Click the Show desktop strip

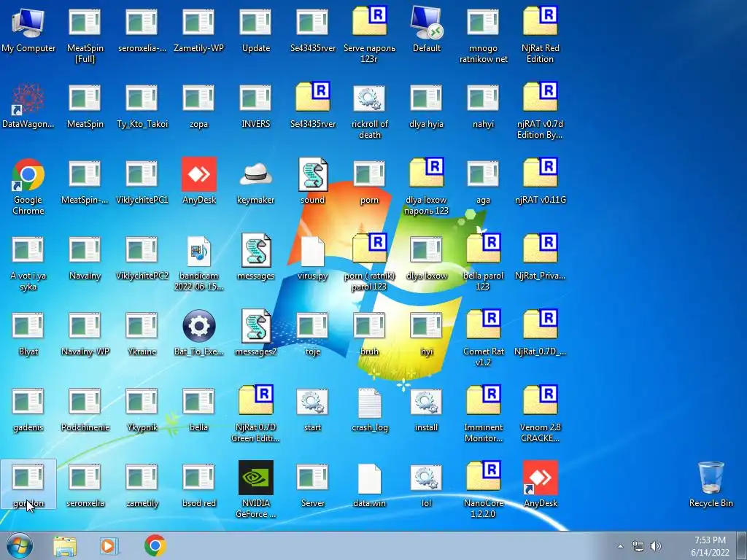[x=742, y=545]
